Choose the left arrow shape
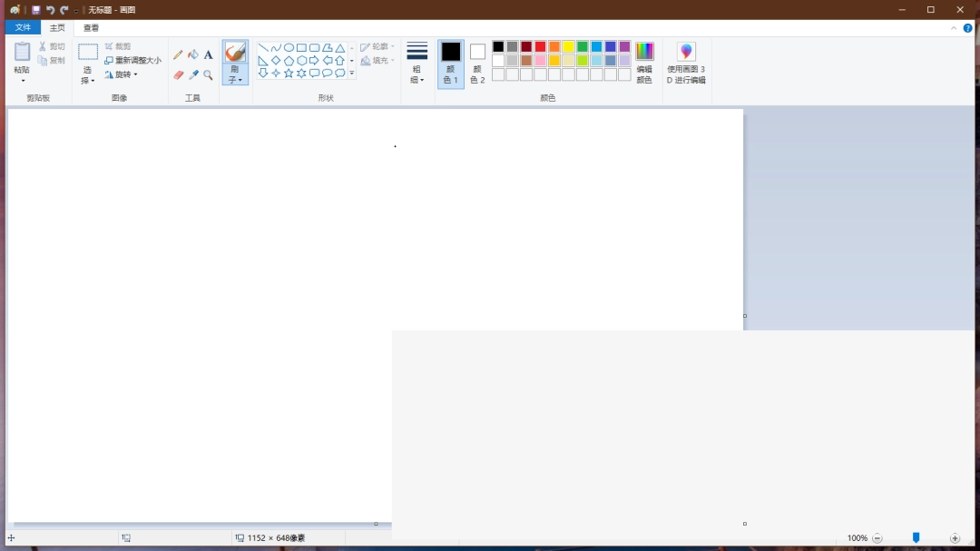 327,61
